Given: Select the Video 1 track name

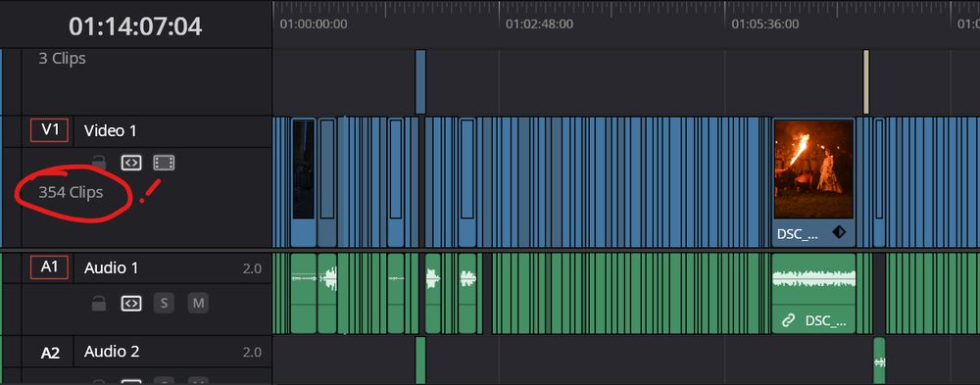Looking at the screenshot, I should click(110, 130).
